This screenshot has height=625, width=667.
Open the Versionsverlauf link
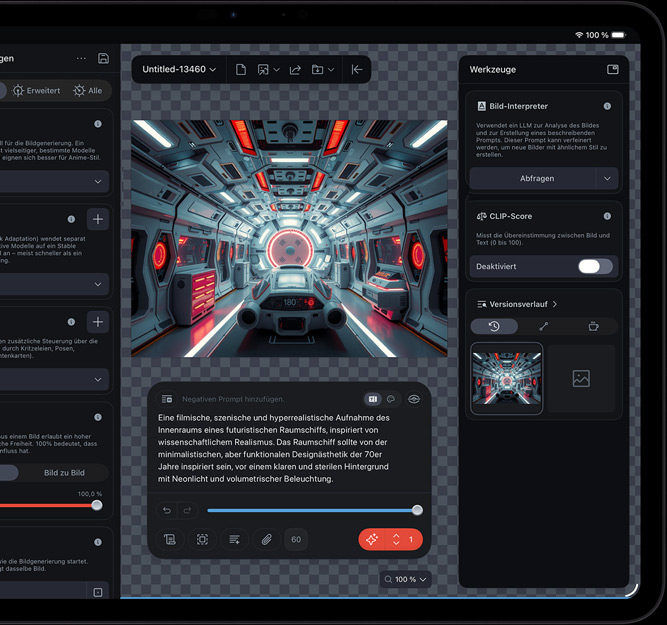click(x=517, y=304)
